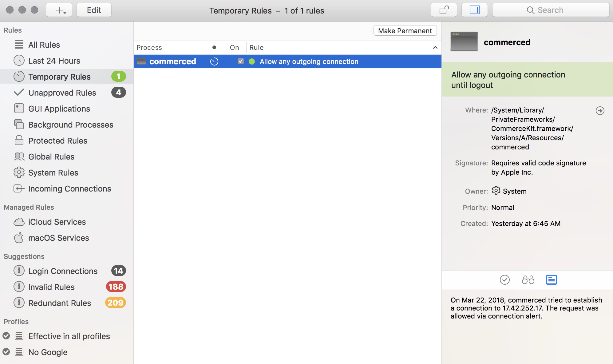The height and width of the screenshot is (364, 613).
Task: Click the green allow dot in commerced row
Action: click(x=252, y=61)
